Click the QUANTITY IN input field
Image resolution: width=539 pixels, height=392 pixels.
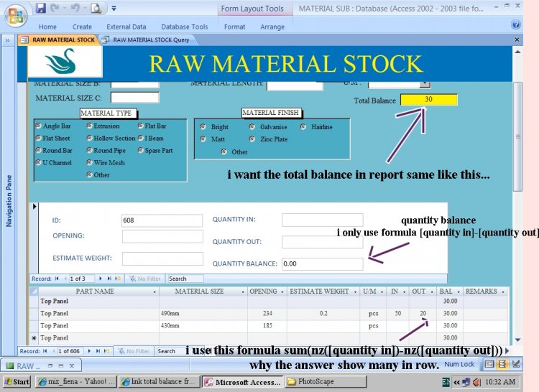[x=322, y=220]
